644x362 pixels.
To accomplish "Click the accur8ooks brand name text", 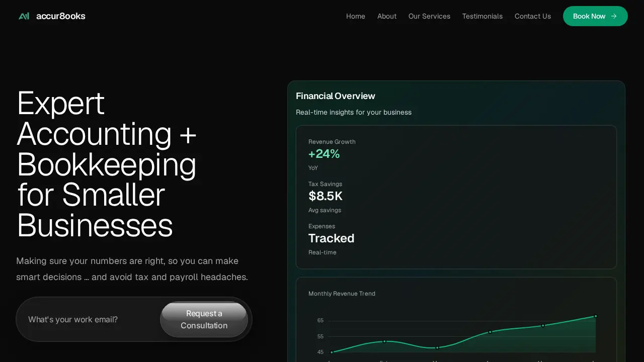I will 61,16.
